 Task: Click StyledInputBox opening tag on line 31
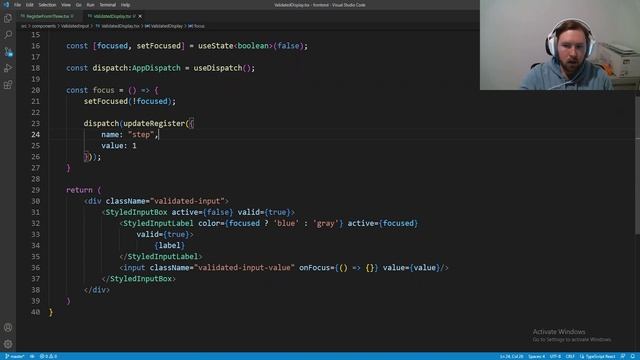136,212
